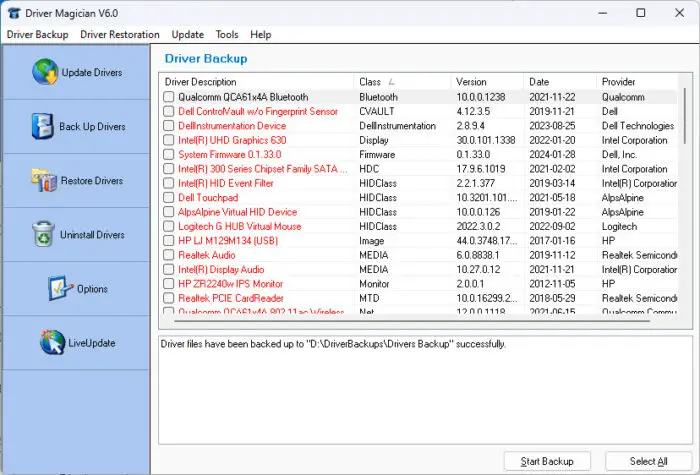Click the Driver Magician title bar app icon
Image resolution: width=700 pixels, height=475 pixels.
(x=14, y=13)
